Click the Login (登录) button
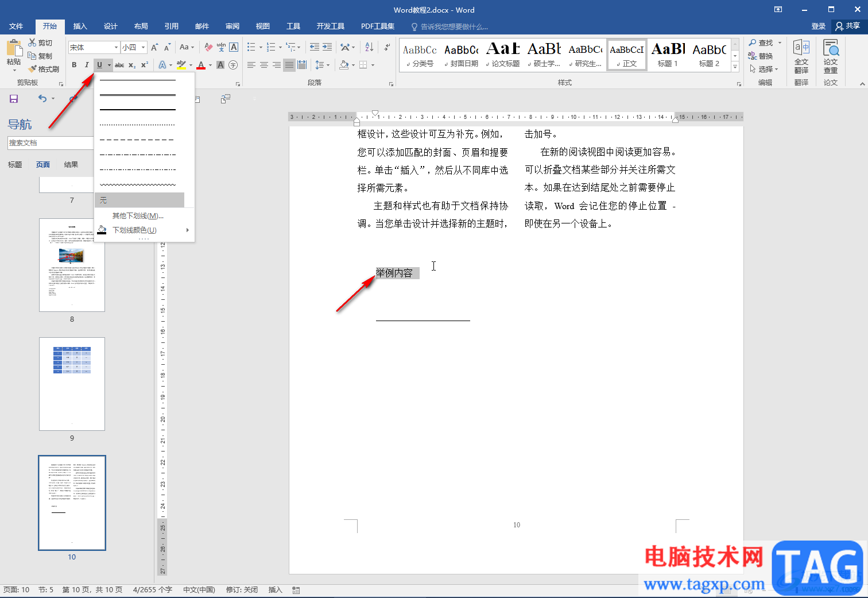Screen dimensions: 868x598 pos(818,26)
